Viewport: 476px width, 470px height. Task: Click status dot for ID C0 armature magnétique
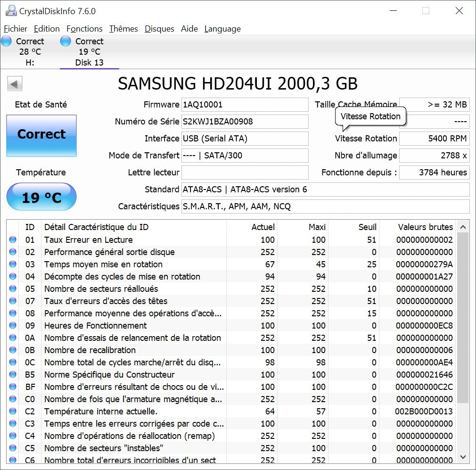pyautogui.click(x=13, y=399)
